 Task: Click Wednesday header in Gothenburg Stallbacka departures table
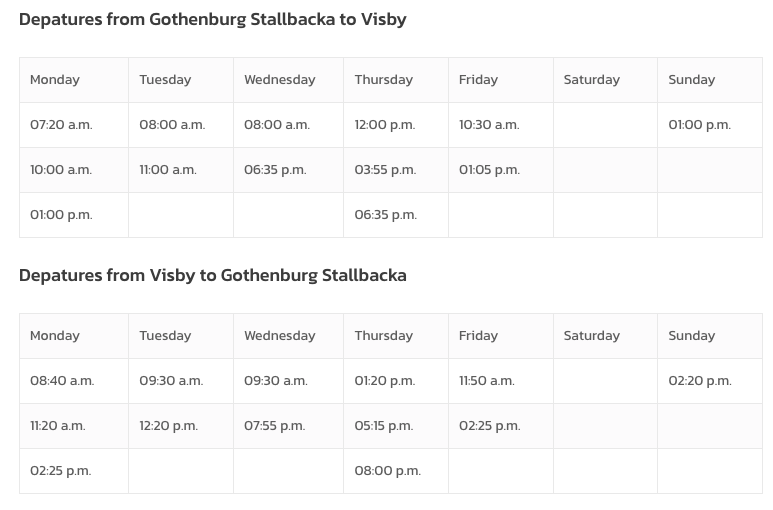[279, 80]
